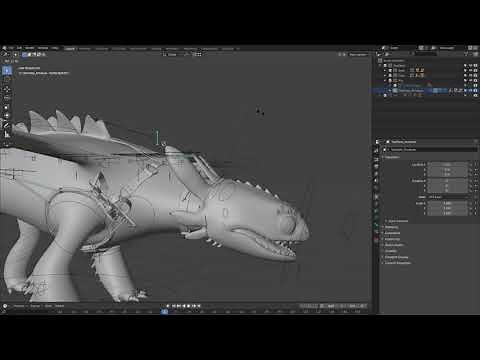Image resolution: width=480 pixels, height=360 pixels.
Task: Expand the Delta Transform panel
Action: tap(398, 221)
